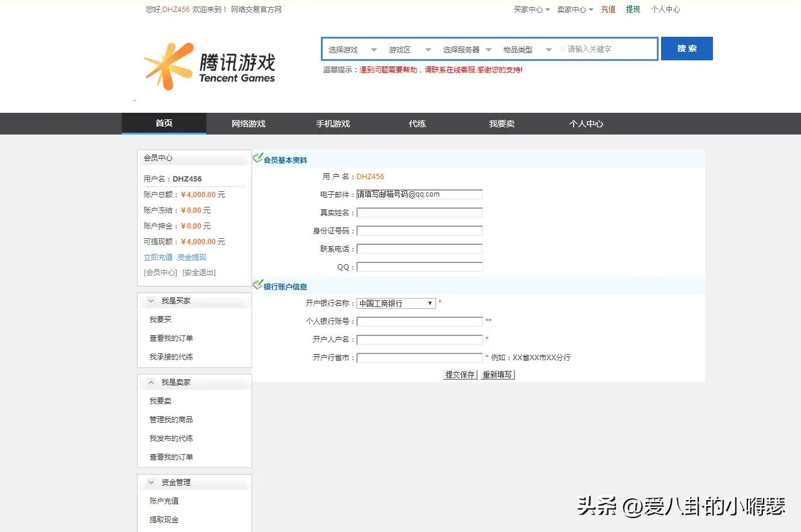Expand the 资金管理 sidebar section
This screenshot has height=532, width=801.
click(x=150, y=481)
